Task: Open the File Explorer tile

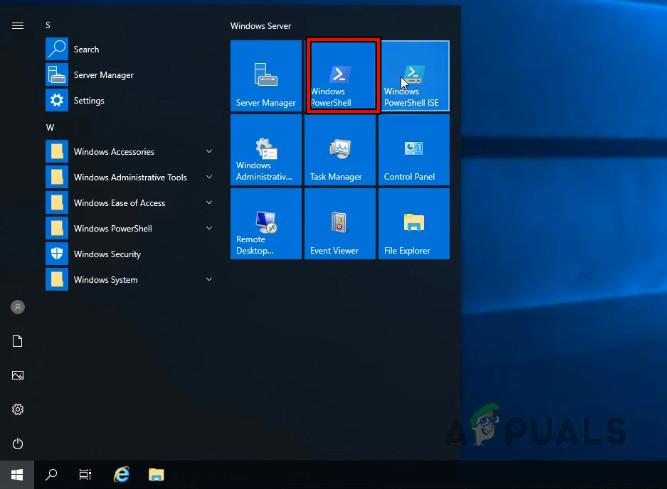Action: (x=414, y=224)
